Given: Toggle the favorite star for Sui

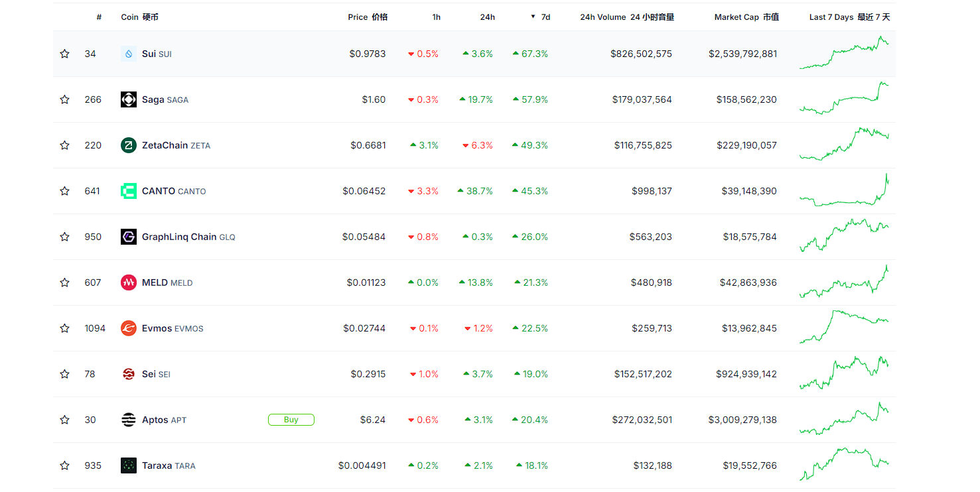Looking at the screenshot, I should click(64, 54).
